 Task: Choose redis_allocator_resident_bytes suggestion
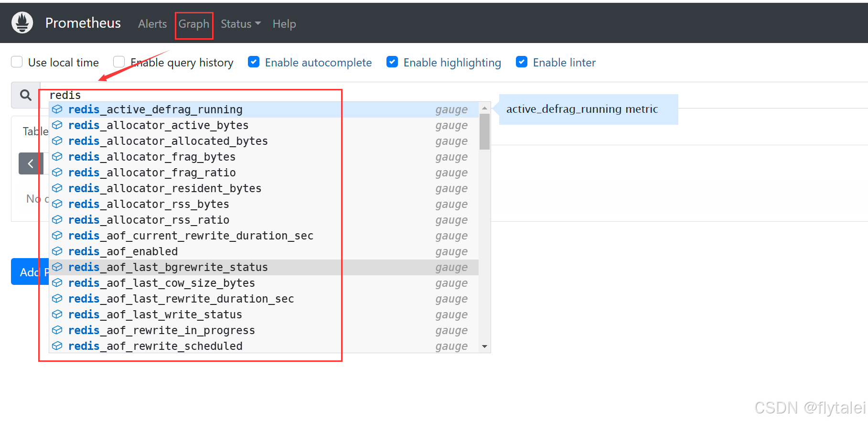tap(264, 188)
